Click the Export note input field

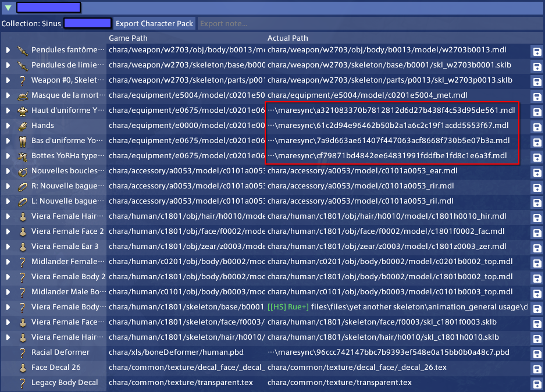370,24
